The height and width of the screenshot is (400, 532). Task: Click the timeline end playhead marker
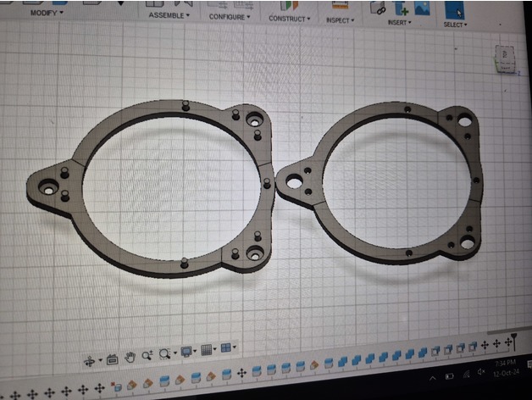[512, 342]
